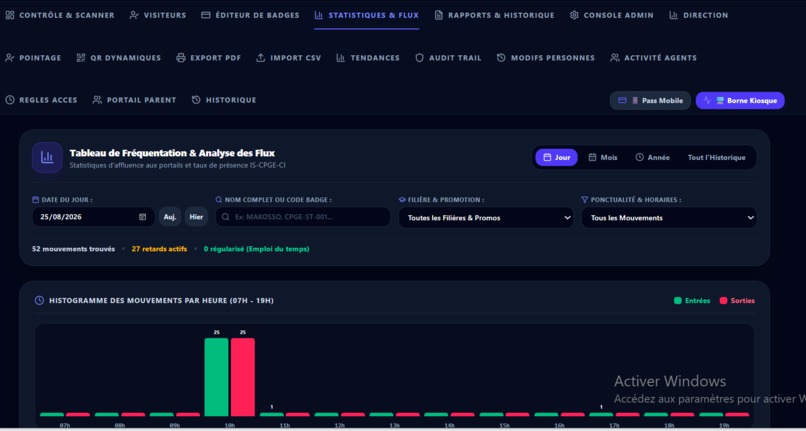Switch the period view to Année

(x=652, y=157)
